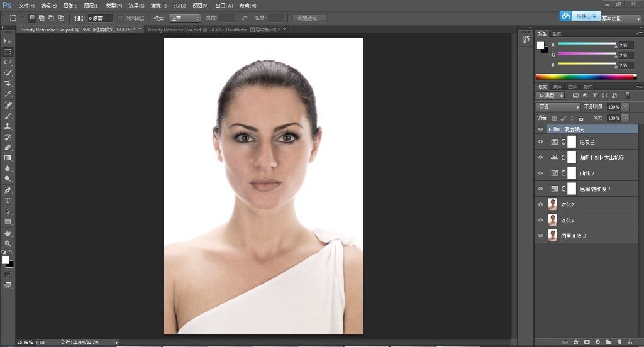Delete layer with trash icon
The height and width of the screenshot is (347, 644).
coord(630,342)
